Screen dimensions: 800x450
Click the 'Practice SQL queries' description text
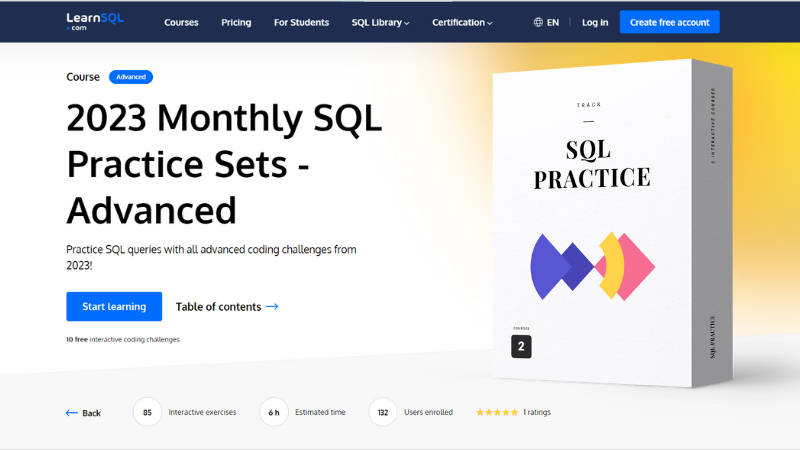coord(211,257)
